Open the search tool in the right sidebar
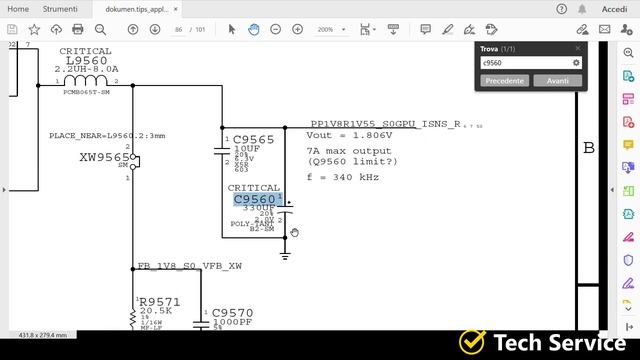The image size is (640, 360). coord(628,53)
